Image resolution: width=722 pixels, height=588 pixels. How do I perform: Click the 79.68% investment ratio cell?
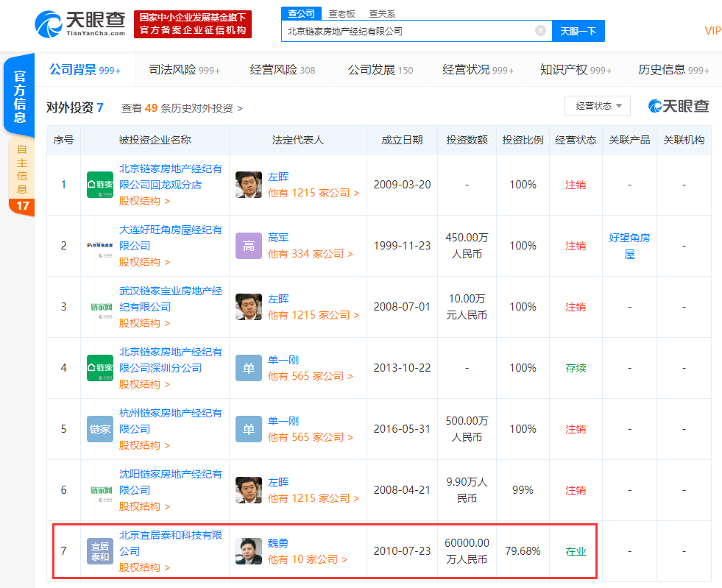click(523, 551)
